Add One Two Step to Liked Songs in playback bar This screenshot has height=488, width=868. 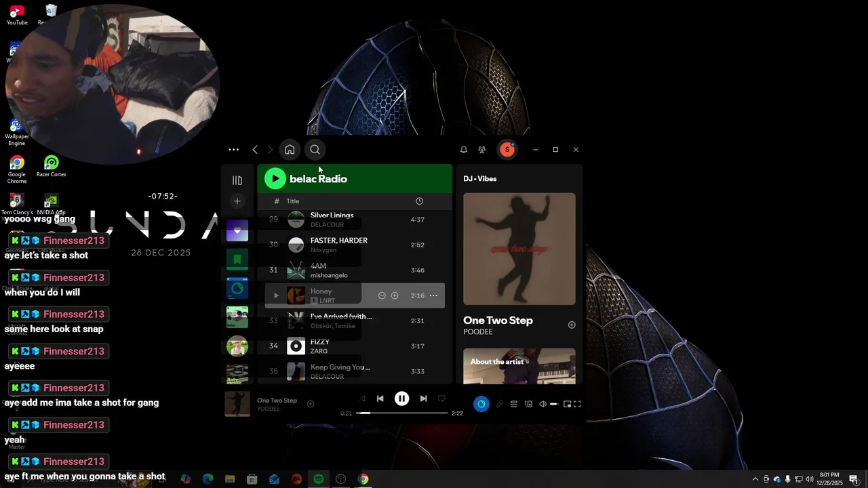(311, 404)
